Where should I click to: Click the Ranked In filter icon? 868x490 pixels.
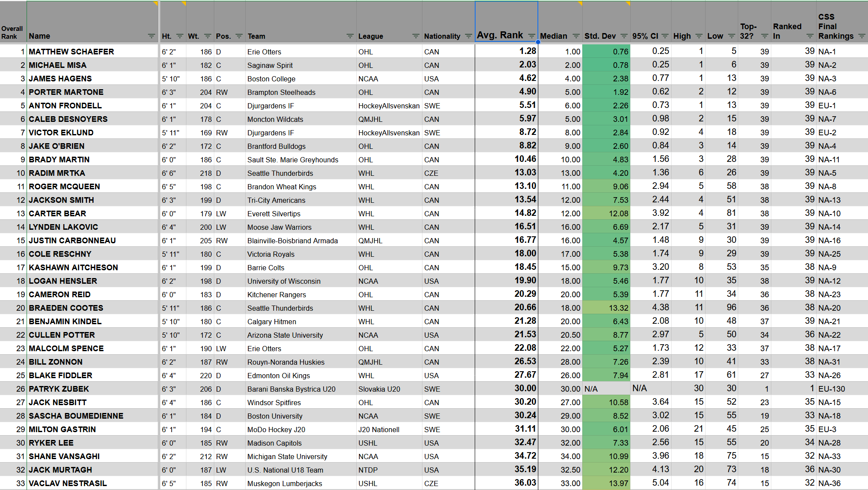(x=810, y=36)
